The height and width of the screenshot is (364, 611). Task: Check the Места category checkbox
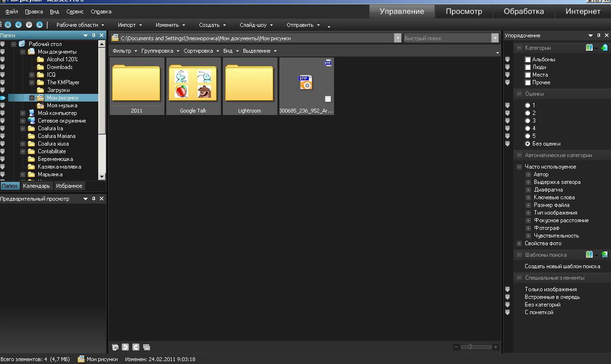point(528,75)
